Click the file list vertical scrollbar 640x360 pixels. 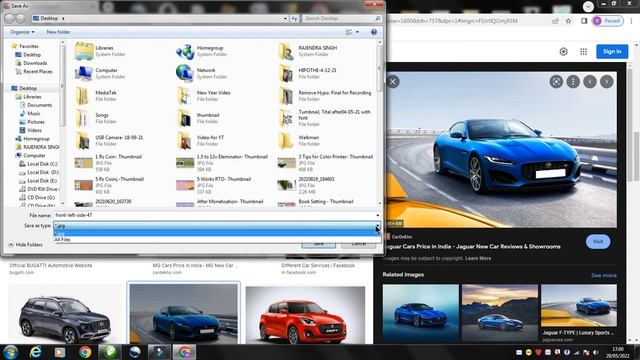pyautogui.click(x=380, y=122)
